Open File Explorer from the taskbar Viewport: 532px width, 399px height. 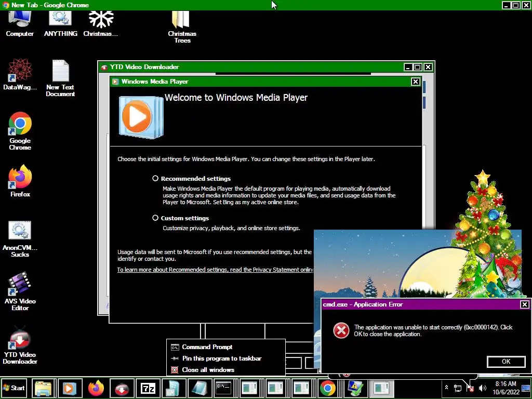tap(44, 388)
